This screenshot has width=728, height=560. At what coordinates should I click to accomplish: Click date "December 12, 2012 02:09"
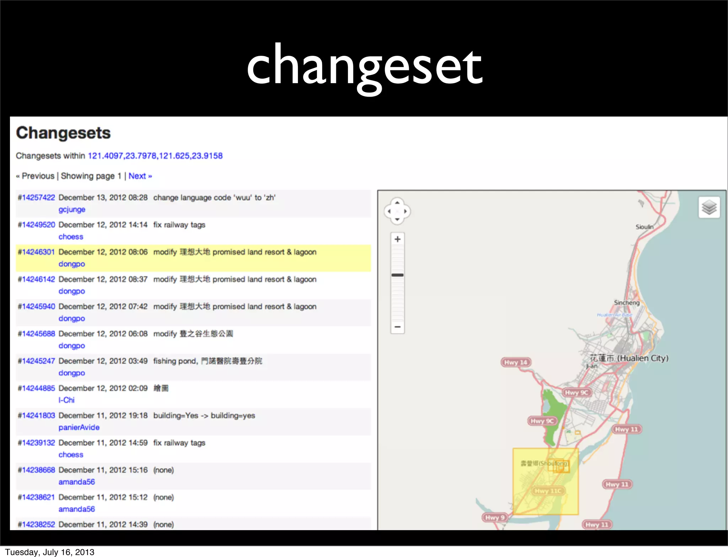[x=103, y=388]
